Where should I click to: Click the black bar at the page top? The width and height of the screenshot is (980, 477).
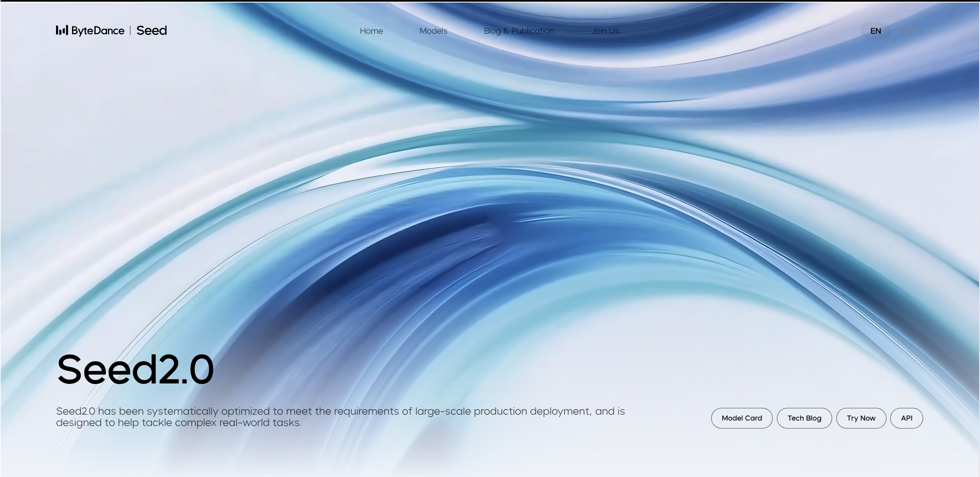click(490, 1)
